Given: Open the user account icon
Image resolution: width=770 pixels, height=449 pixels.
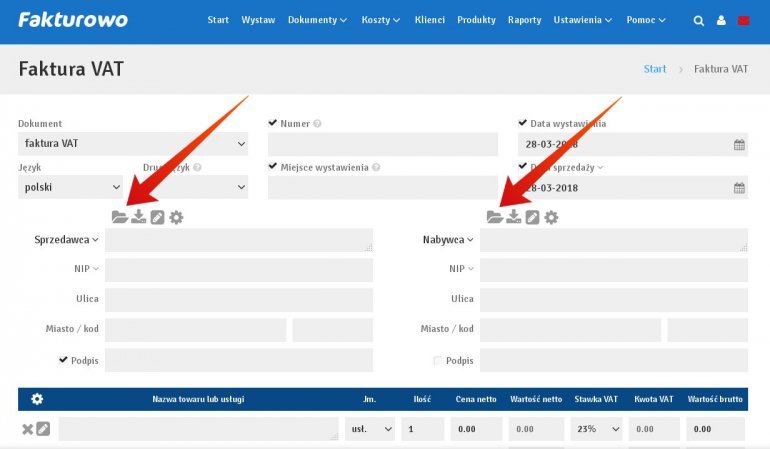Looking at the screenshot, I should pos(720,20).
